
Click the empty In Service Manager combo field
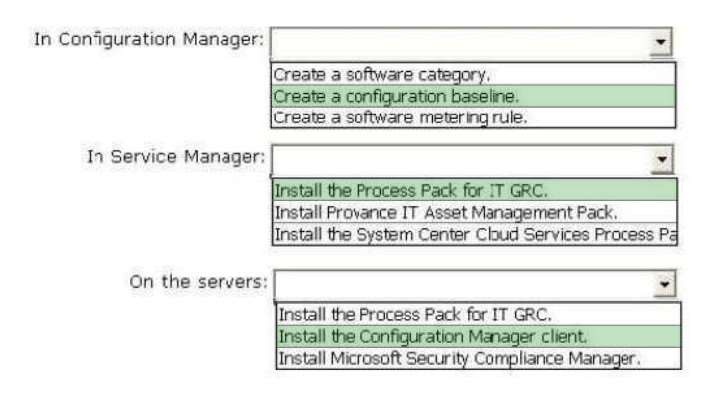point(462,159)
